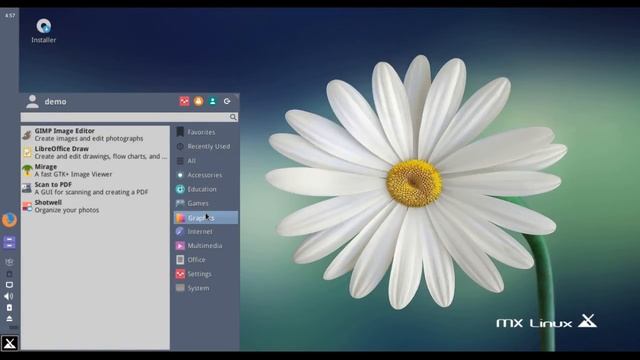Select the Internet category
The width and height of the screenshot is (640, 360).
click(206, 231)
